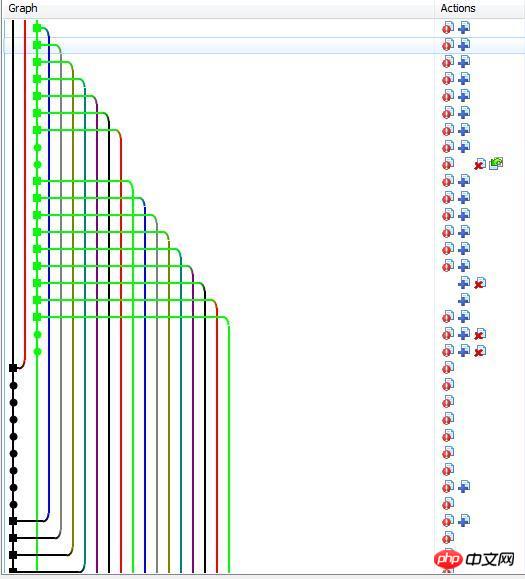
Task: Click the lone added icon in the row without other actions
Action: pyautogui.click(x=464, y=299)
